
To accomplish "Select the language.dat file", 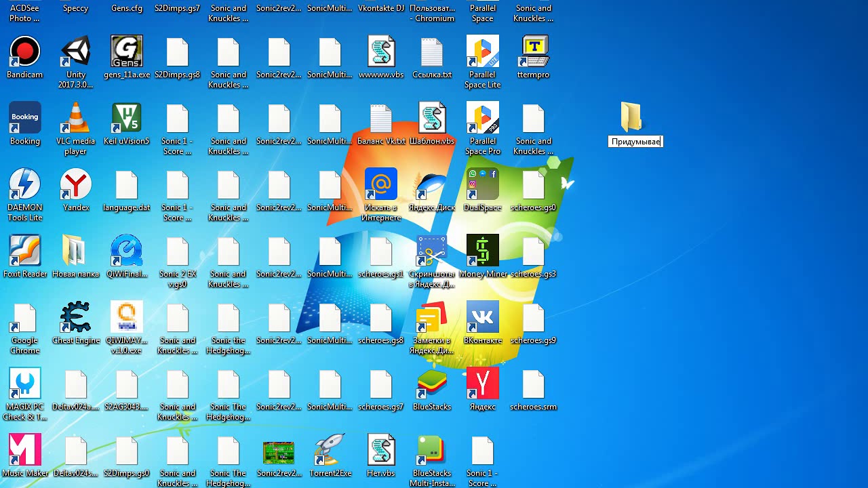I will pos(127,185).
